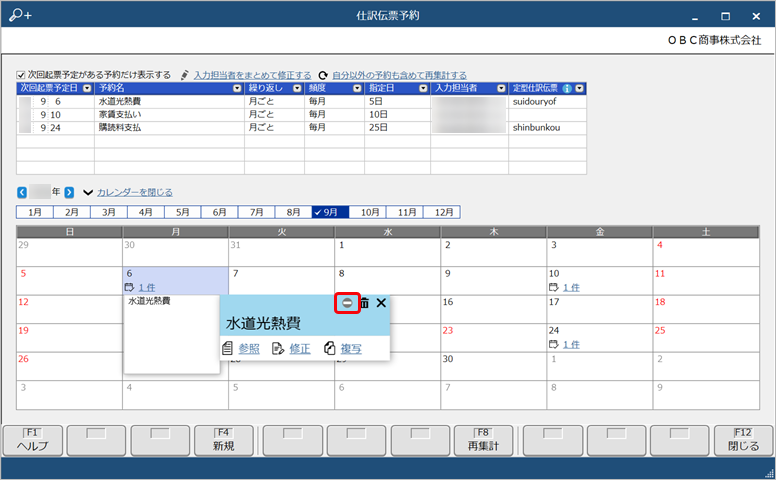
Task: Open the 入力担当者 column filter dropdown
Action: click(x=501, y=89)
